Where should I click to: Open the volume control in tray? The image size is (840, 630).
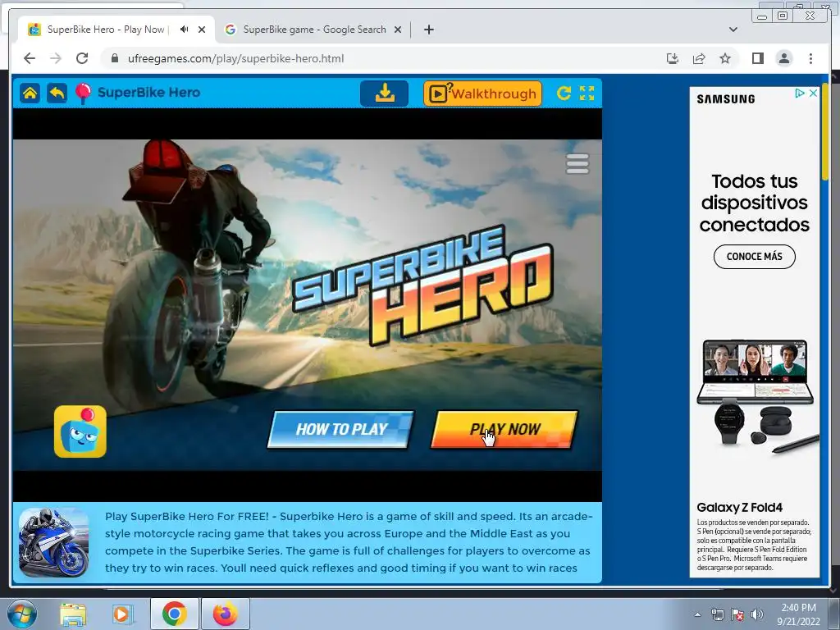tap(757, 614)
